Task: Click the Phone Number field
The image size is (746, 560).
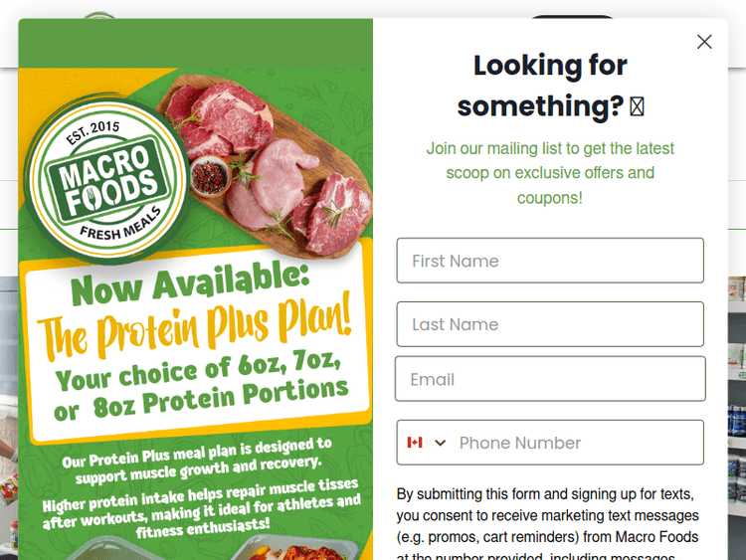Action: [577, 443]
